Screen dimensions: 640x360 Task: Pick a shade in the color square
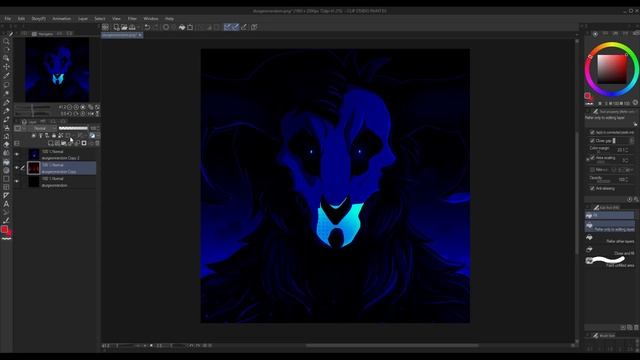[612, 69]
